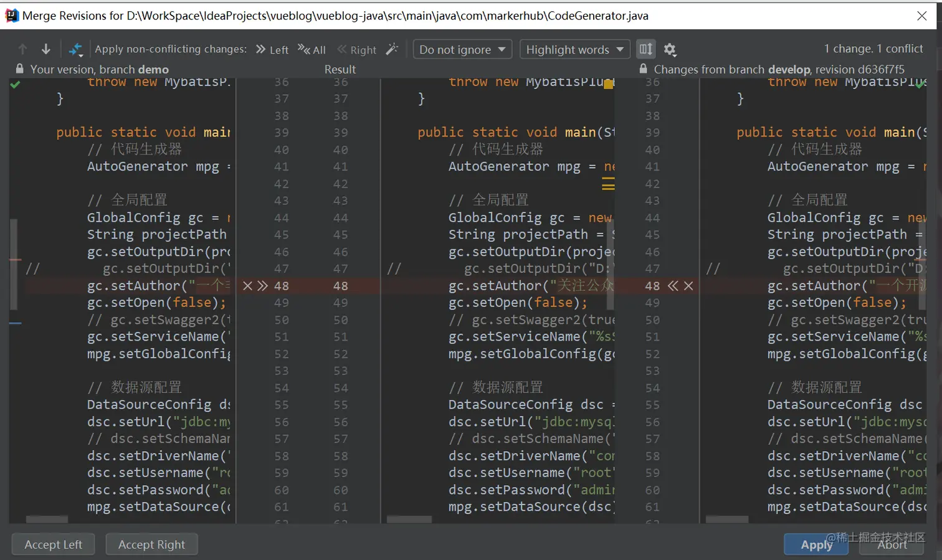The width and height of the screenshot is (942, 560).
Task: Click 'GlobalConfig gc' line in right pane
Action: pos(847,217)
